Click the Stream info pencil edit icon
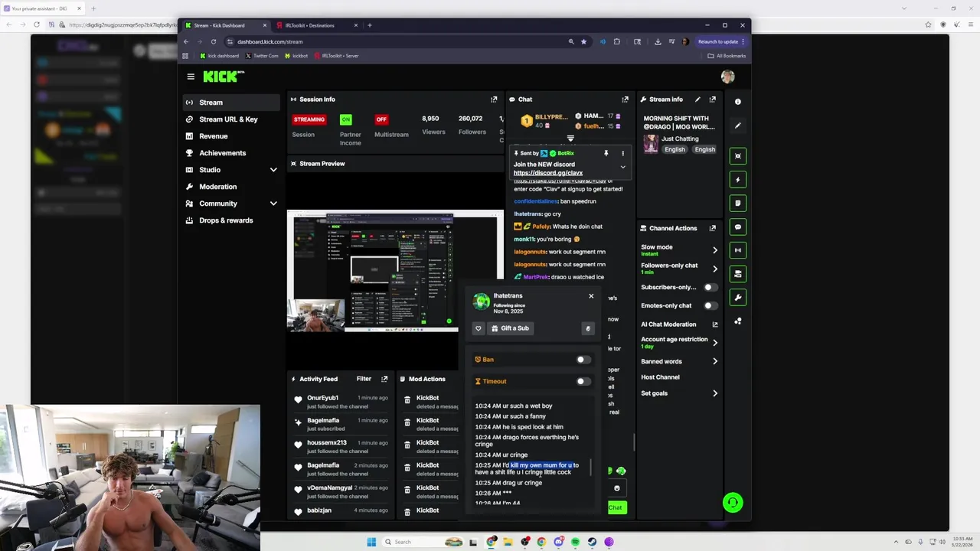 697,99
